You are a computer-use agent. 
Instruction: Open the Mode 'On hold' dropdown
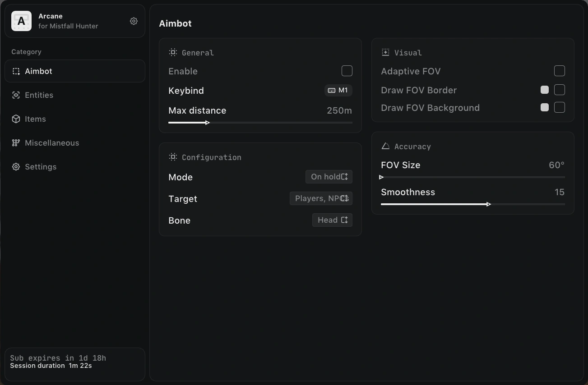pos(329,177)
